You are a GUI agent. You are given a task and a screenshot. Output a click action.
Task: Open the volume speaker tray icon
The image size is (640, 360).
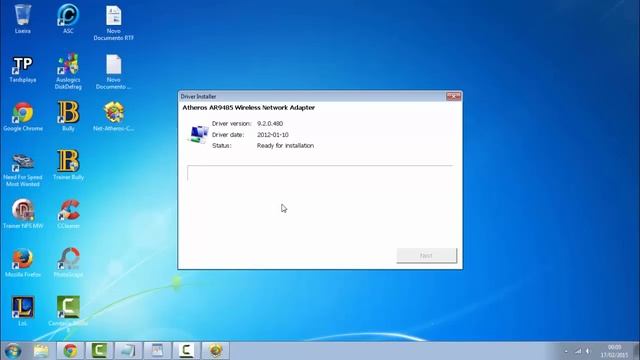click(588, 351)
